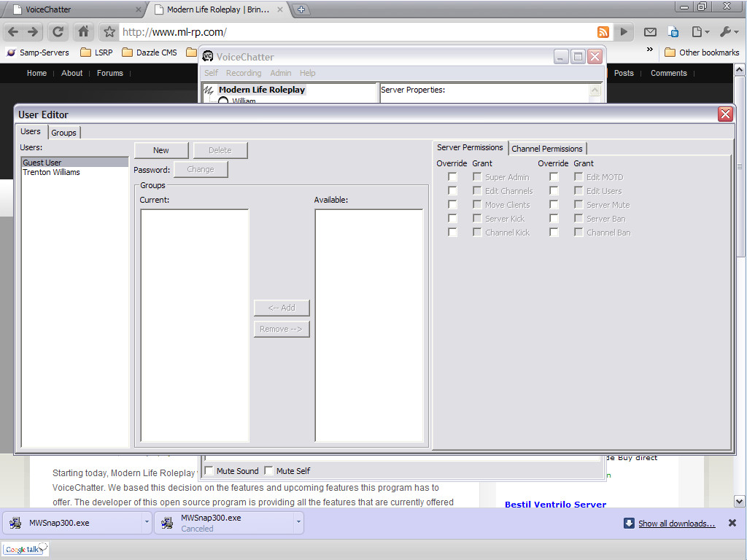This screenshot has height=560, width=747.
Task: Click the New user button
Action: [161, 150]
